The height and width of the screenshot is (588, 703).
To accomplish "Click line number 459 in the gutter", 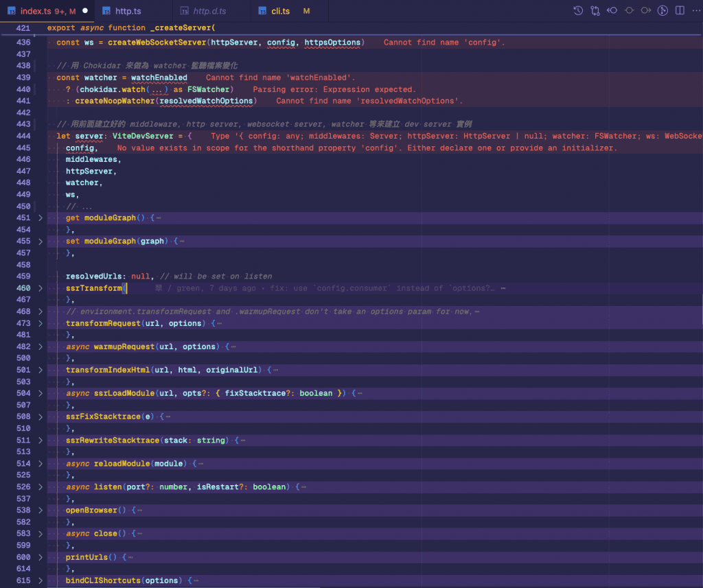I will pos(23,277).
